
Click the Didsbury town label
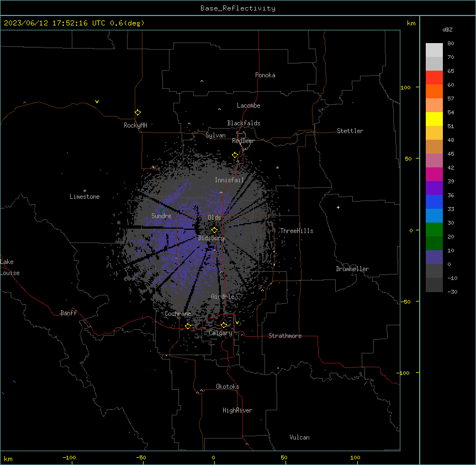pyautogui.click(x=211, y=238)
